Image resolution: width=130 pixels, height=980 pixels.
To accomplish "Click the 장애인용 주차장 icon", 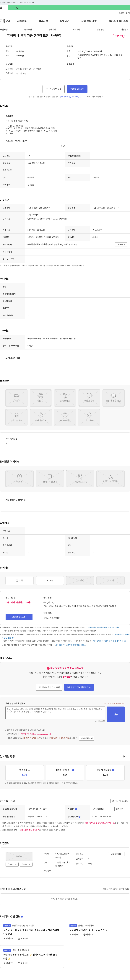I will click(x=19, y=479).
